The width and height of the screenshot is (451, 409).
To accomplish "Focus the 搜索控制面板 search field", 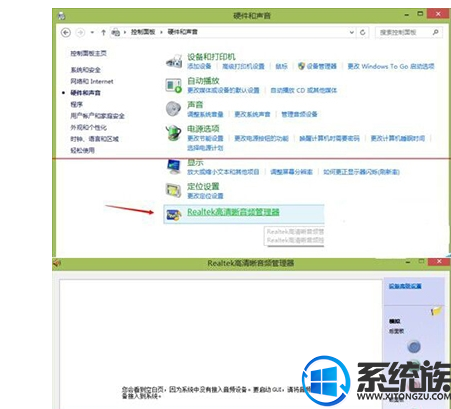I will pyautogui.click(x=409, y=32).
